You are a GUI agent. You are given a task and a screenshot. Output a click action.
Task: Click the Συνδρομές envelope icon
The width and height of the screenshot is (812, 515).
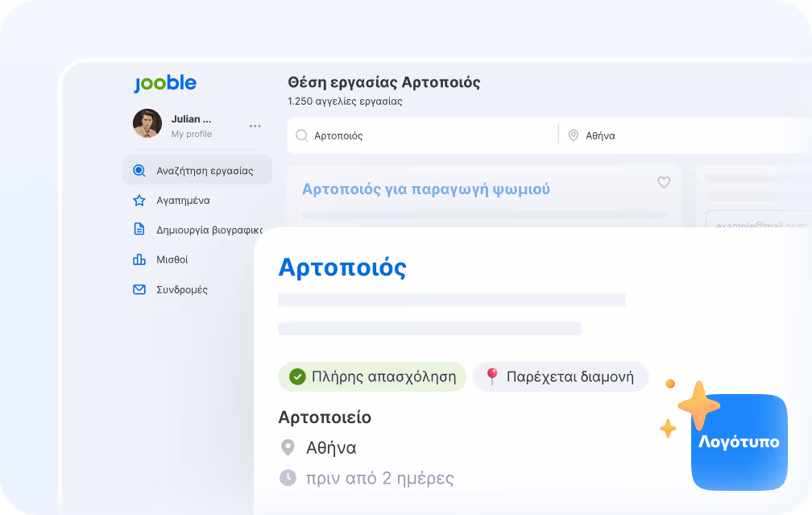click(x=139, y=289)
